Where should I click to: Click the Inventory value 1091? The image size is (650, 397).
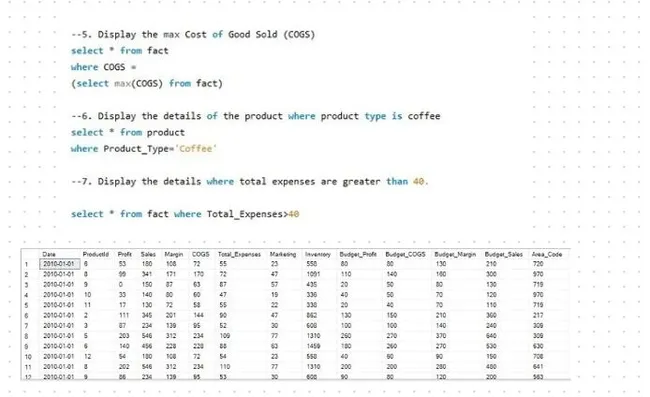point(313,274)
